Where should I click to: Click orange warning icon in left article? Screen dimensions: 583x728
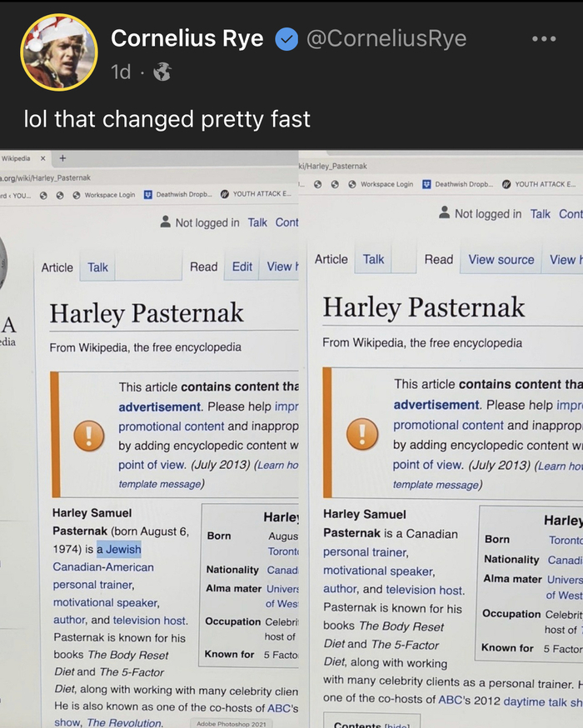click(x=88, y=434)
